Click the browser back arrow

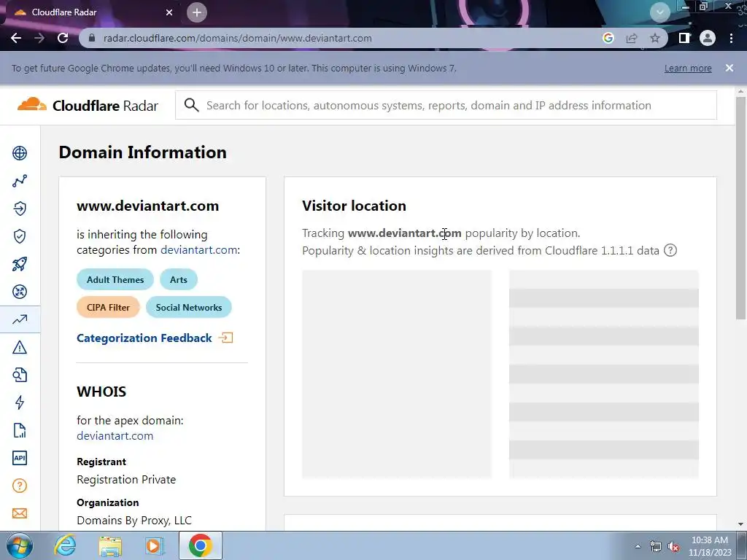(16, 38)
